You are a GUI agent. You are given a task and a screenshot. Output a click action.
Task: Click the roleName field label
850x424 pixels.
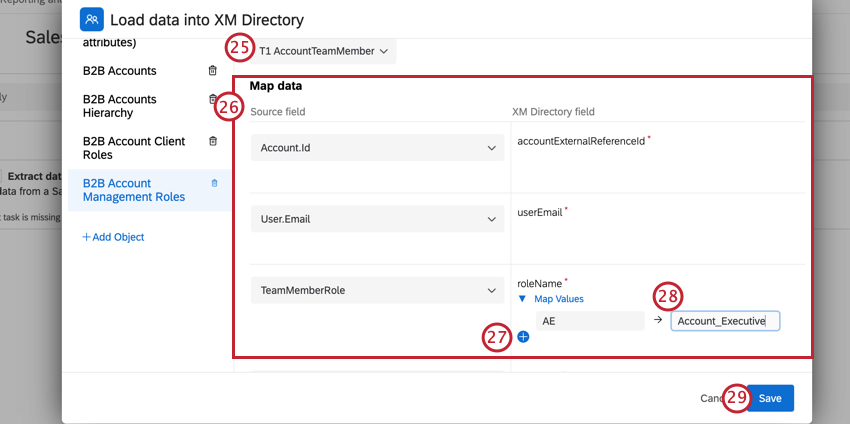540,284
